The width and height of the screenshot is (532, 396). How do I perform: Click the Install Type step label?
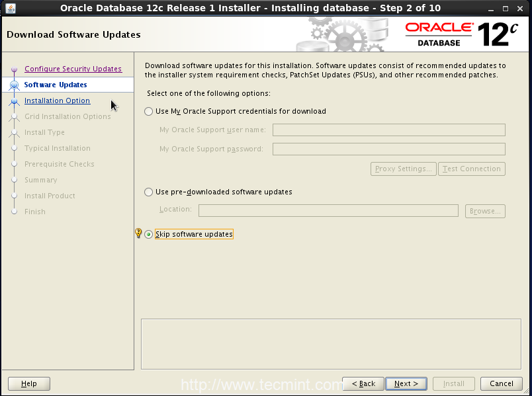coord(44,132)
